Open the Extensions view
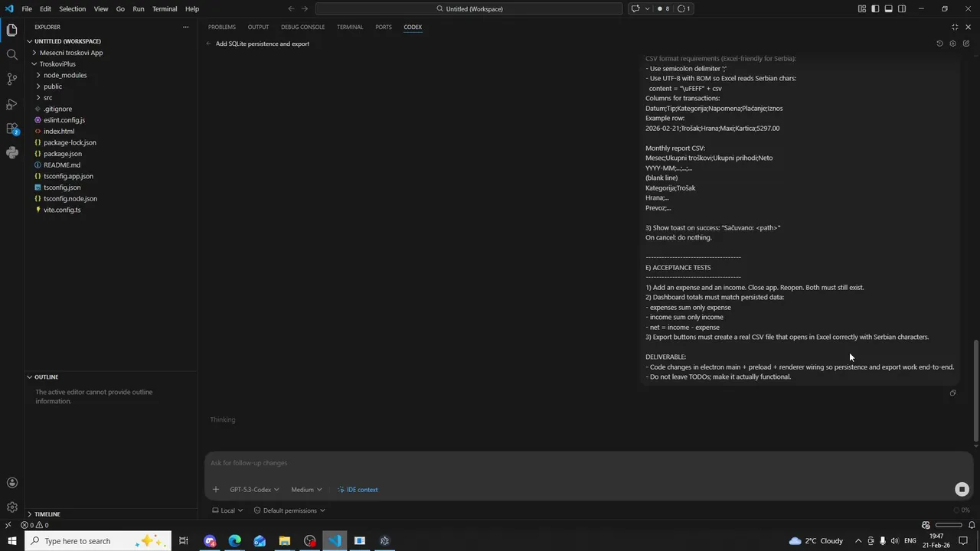Image resolution: width=980 pixels, height=551 pixels. click(x=11, y=129)
